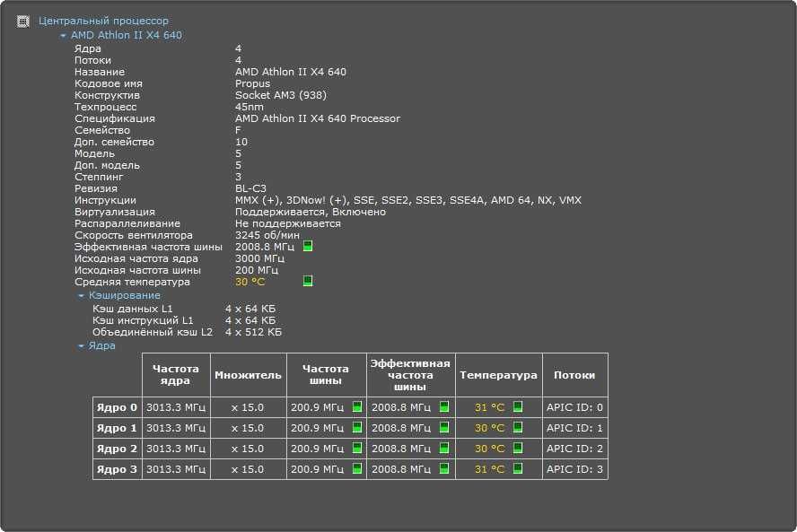Screen dimensions: 797x532
Task: Select the 31 °C temperature for Ядро 3
Action: coord(489,469)
